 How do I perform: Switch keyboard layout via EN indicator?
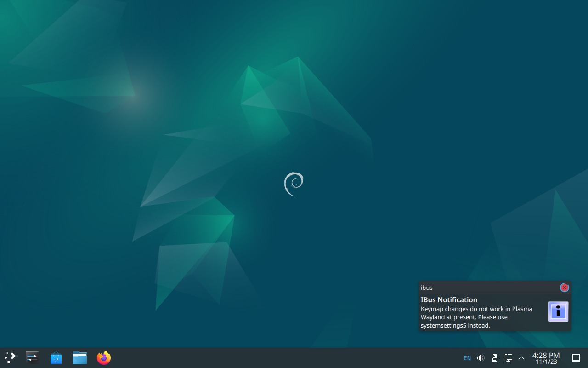[x=467, y=358]
